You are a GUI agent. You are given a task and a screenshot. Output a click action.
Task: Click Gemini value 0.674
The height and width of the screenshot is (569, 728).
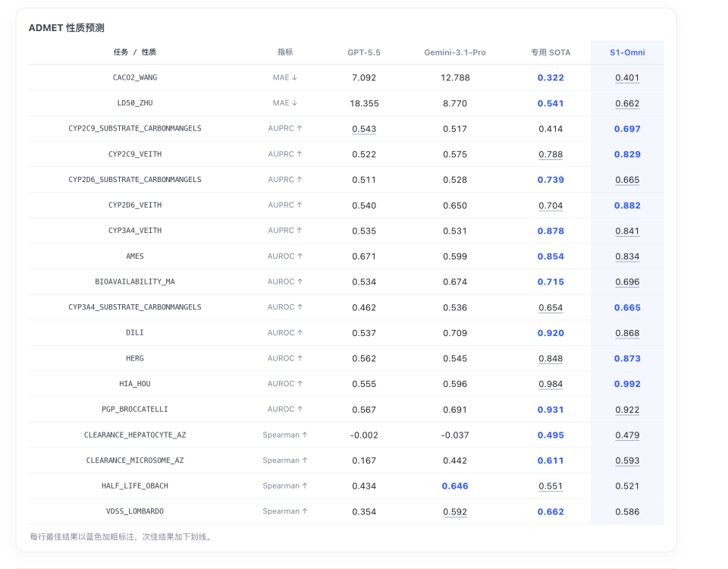(455, 282)
